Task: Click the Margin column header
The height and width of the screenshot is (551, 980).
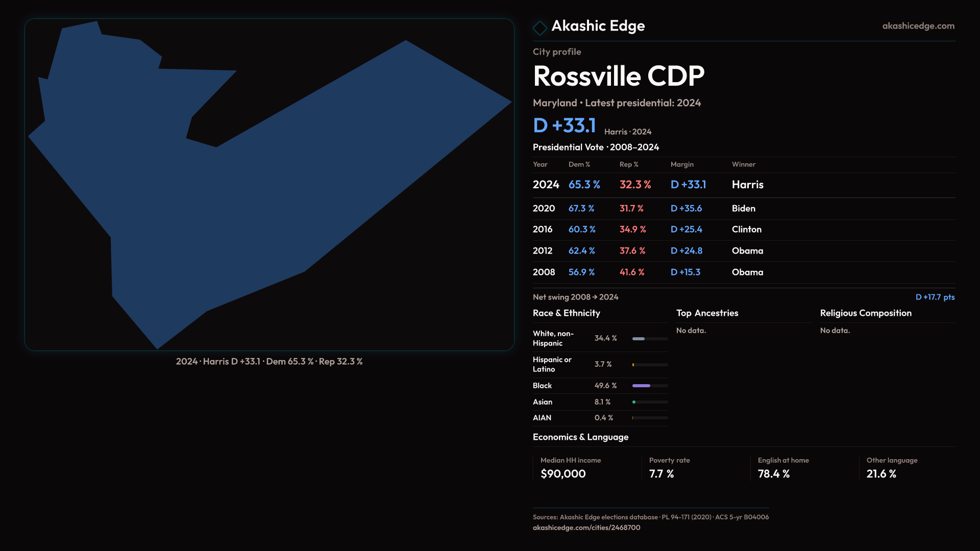Action: [x=681, y=164]
